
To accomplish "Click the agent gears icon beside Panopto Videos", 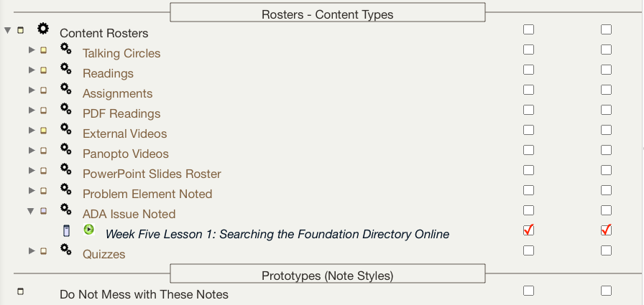I will click(x=65, y=149).
